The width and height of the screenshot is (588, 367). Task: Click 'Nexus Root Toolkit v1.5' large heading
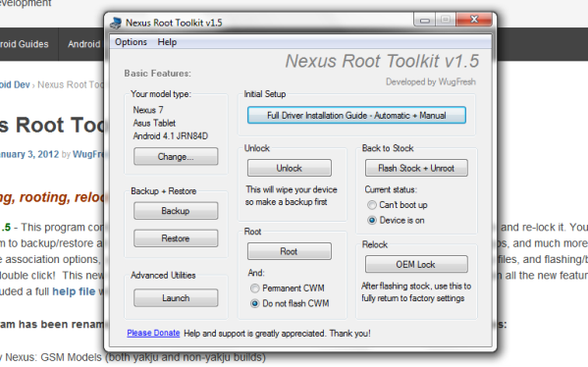pyautogui.click(x=382, y=61)
